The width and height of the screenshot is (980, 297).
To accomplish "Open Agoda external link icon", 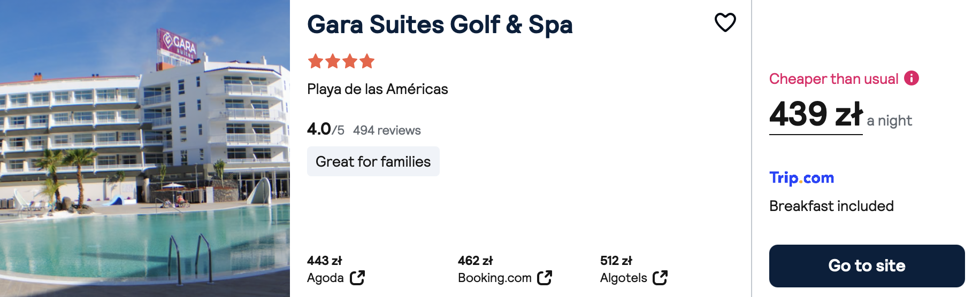I will click(x=357, y=278).
